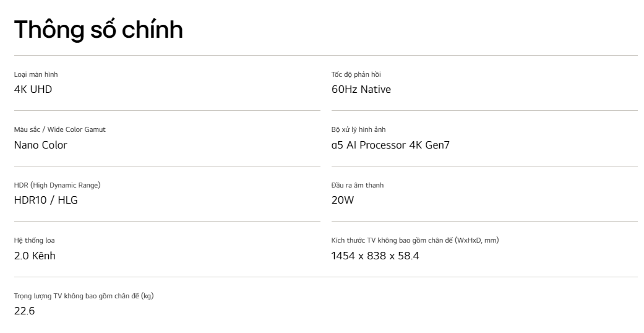The image size is (644, 333).
Task: Click the "Thông số chính" heading
Action: [x=98, y=29]
